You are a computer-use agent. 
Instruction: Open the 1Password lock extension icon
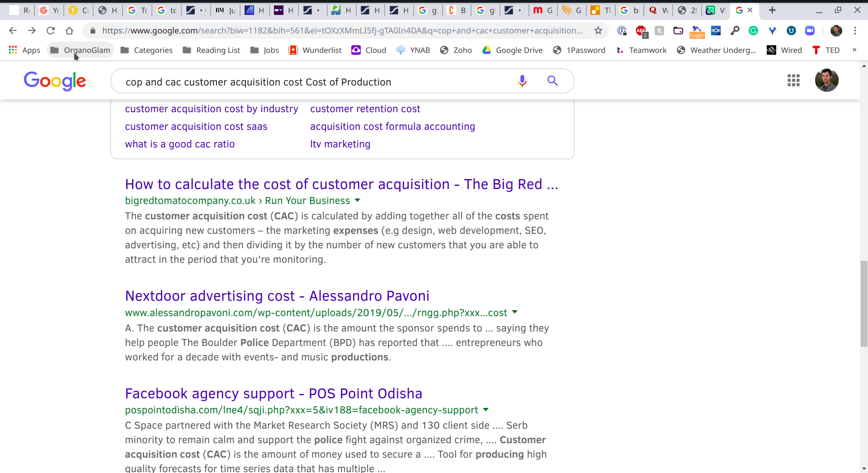(622, 30)
